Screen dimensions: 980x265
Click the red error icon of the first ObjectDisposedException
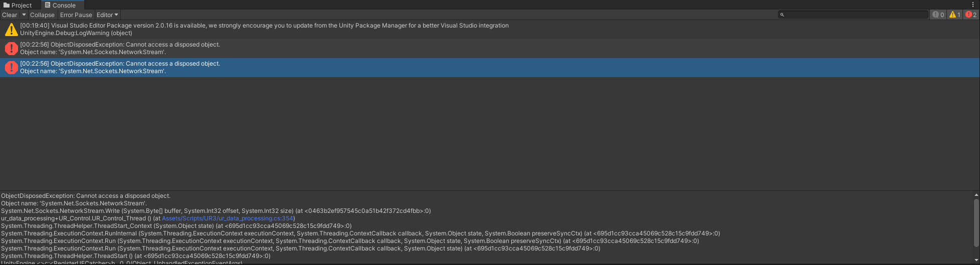11,49
